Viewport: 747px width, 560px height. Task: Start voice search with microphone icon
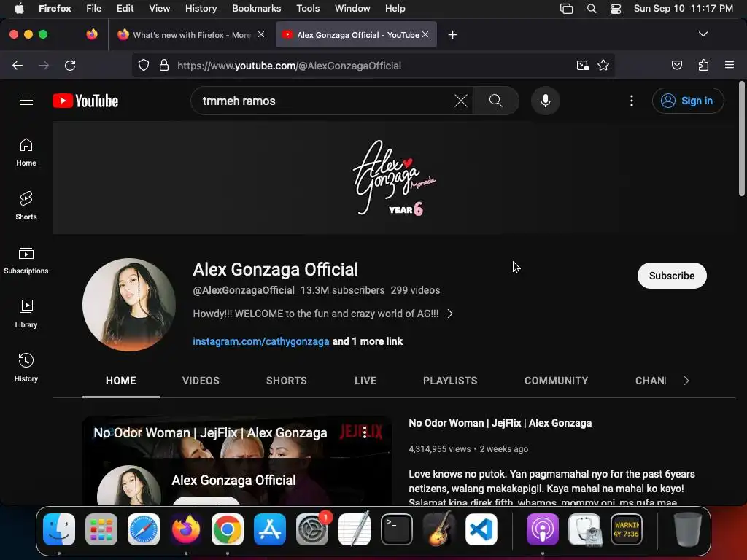tap(546, 101)
